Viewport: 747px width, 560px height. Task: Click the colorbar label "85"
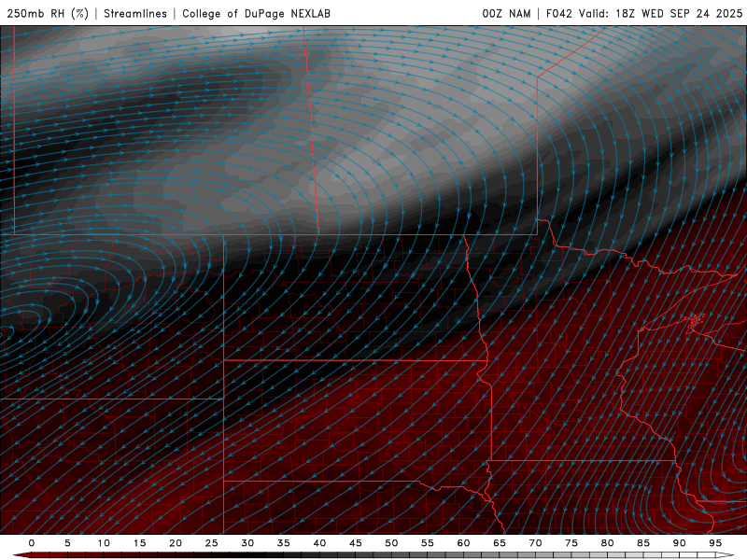643,543
